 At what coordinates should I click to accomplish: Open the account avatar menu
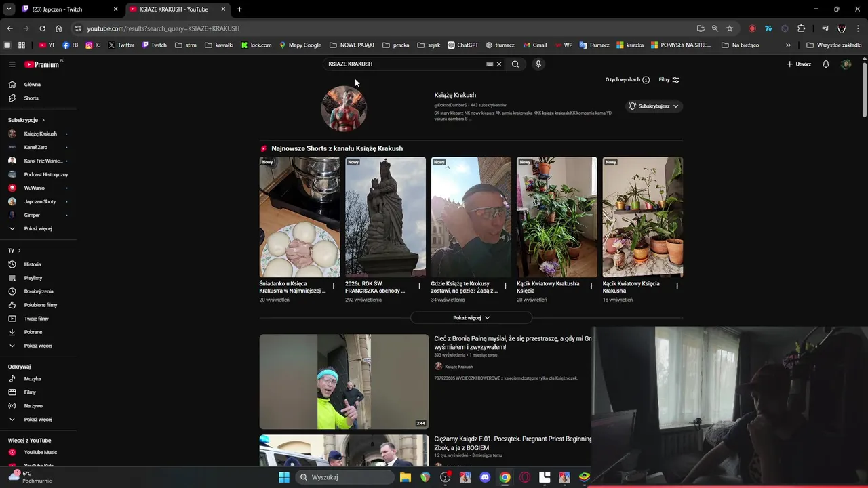click(846, 64)
